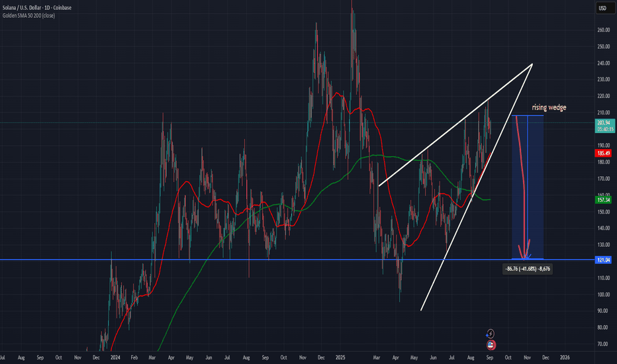The width and height of the screenshot is (617, 364).
Task: Click the 150.00 price axis label
Action: [604, 212]
